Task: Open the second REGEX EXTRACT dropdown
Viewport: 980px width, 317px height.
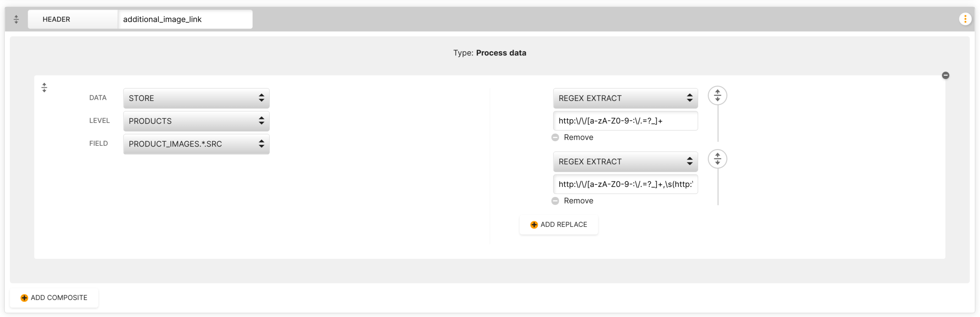Action: click(x=625, y=162)
